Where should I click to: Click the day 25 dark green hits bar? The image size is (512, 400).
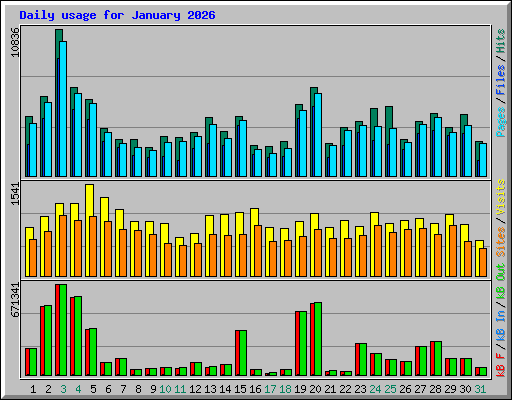point(389,117)
